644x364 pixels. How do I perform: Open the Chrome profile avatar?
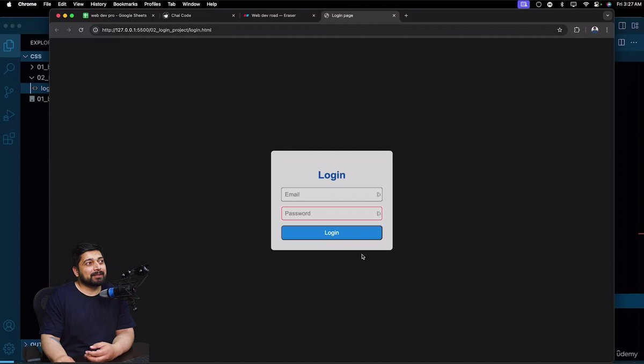coord(595,30)
